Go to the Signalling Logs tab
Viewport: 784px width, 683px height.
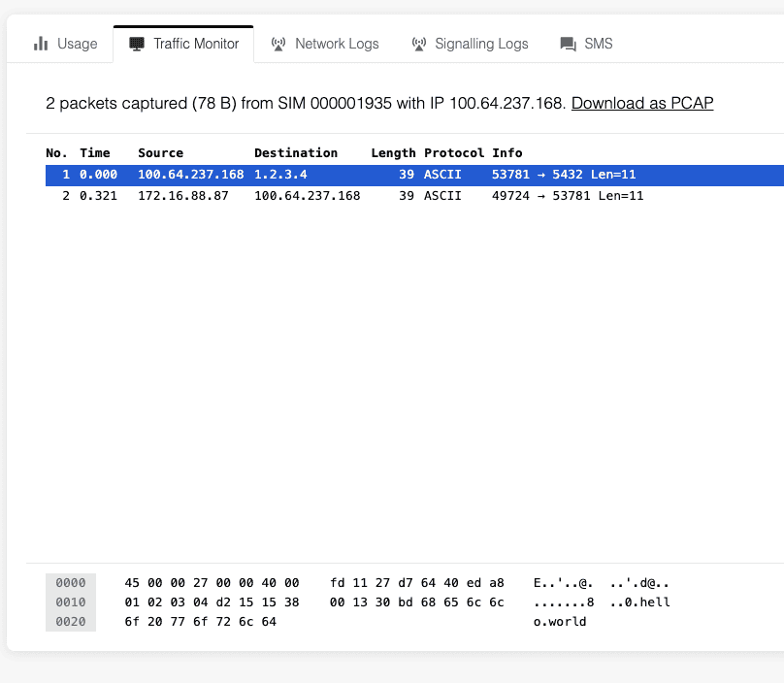pyautogui.click(x=470, y=44)
